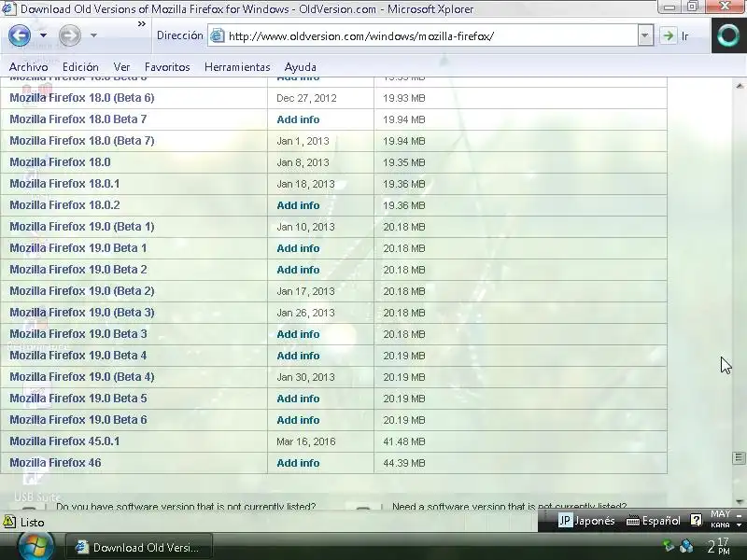Screen dimensions: 747x560
Task: Open the Edición menu
Action: pyautogui.click(x=80, y=67)
